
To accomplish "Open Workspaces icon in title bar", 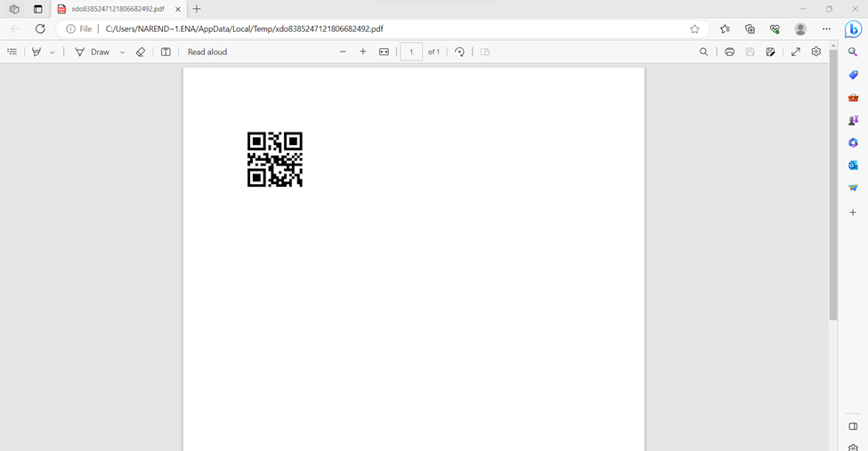I will point(14,9).
